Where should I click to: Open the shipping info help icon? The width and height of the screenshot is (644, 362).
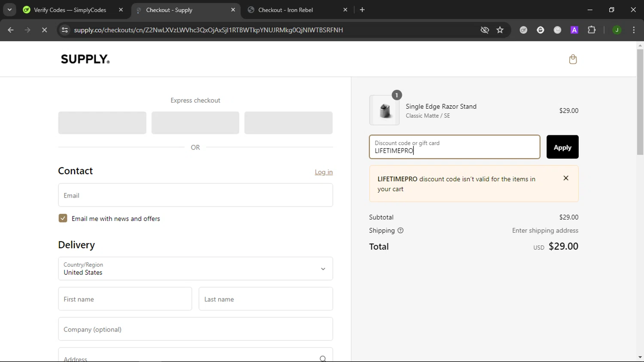click(401, 231)
